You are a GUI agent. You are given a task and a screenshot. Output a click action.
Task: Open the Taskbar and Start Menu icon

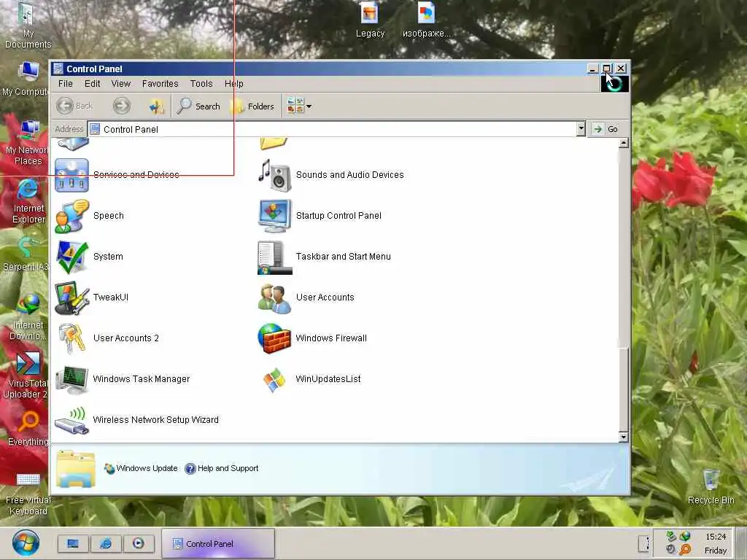pos(274,257)
